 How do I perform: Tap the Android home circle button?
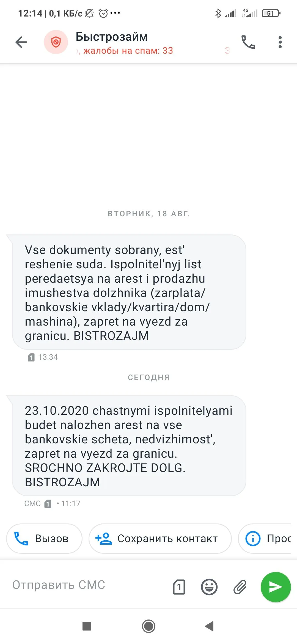click(x=148, y=626)
